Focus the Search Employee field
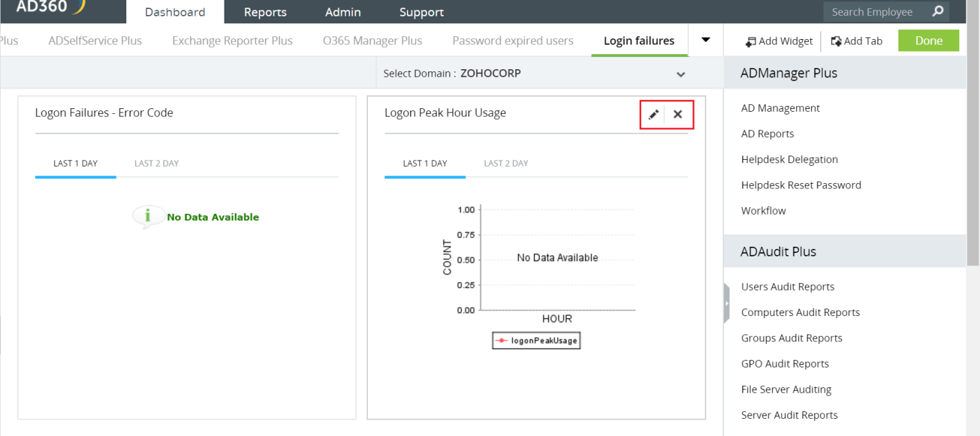The image size is (980, 436). [877, 12]
